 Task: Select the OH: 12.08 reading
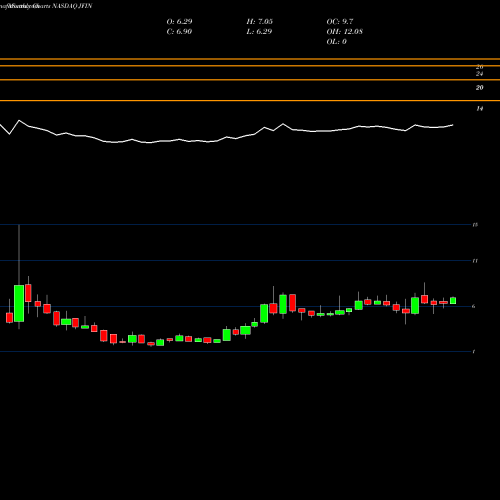[x=345, y=31]
